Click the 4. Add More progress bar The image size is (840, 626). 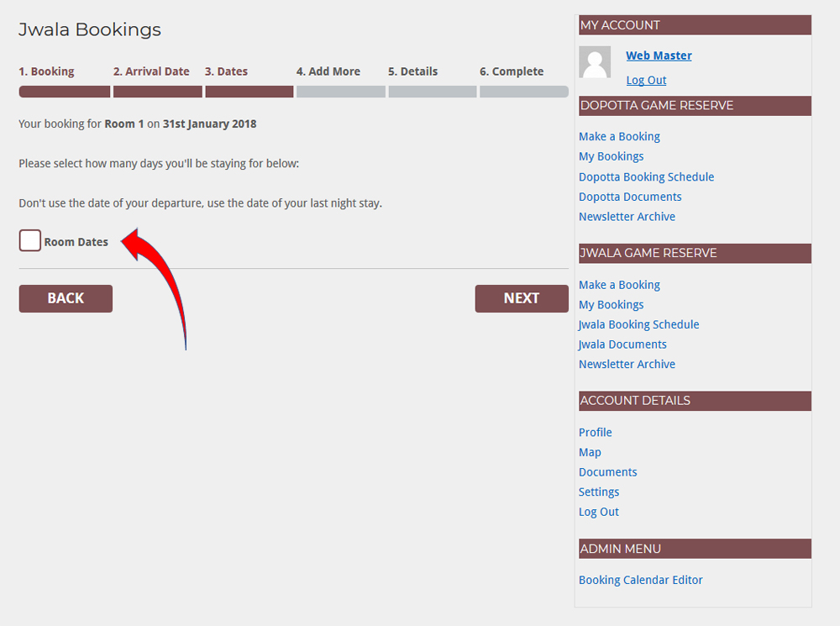point(340,92)
